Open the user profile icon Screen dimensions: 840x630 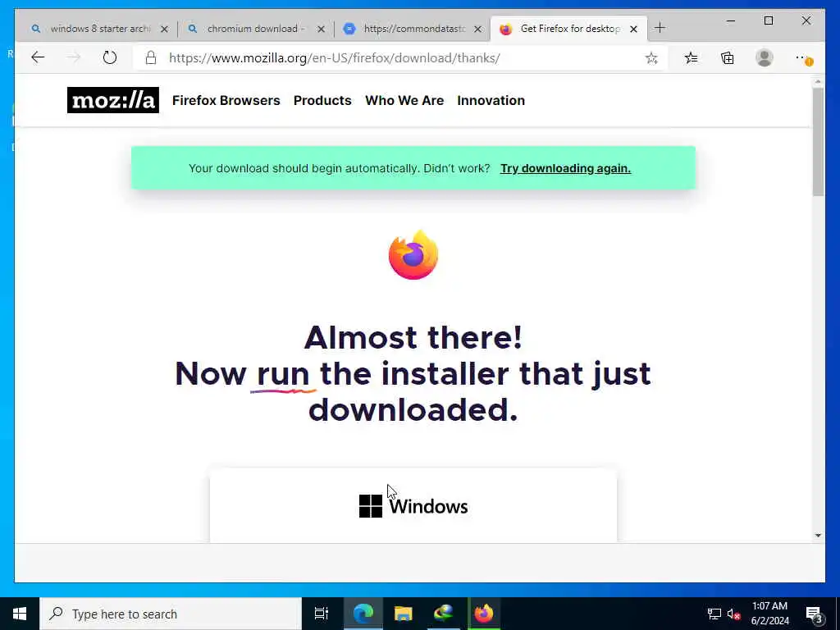[765, 58]
